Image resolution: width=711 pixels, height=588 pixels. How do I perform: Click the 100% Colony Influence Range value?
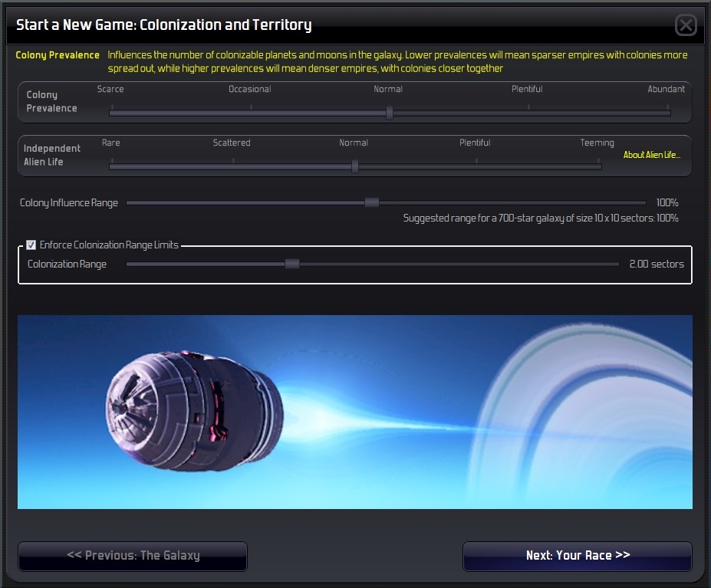click(x=667, y=202)
